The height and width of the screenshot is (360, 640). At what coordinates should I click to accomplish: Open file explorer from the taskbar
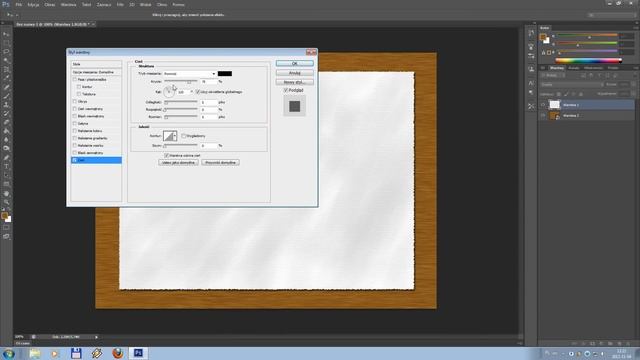coord(35,353)
